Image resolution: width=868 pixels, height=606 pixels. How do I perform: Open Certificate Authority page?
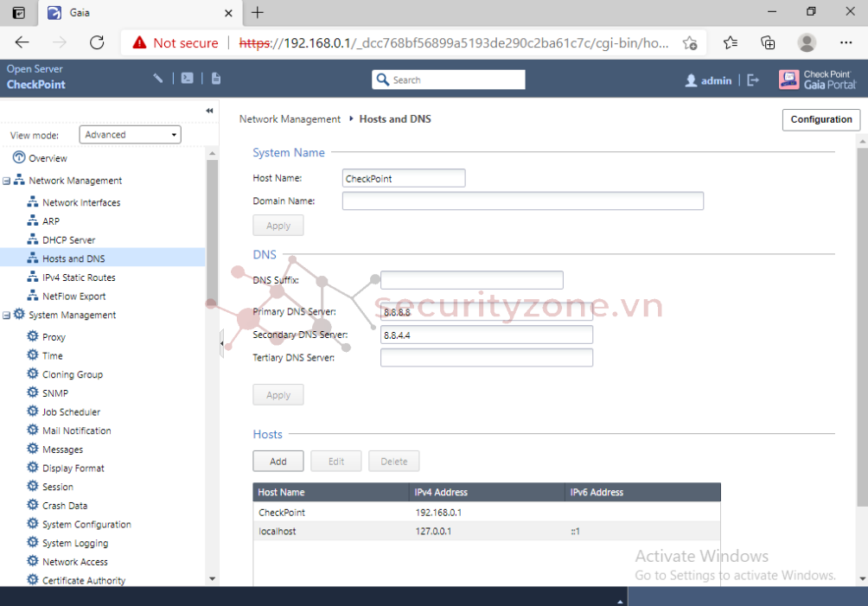(84, 580)
